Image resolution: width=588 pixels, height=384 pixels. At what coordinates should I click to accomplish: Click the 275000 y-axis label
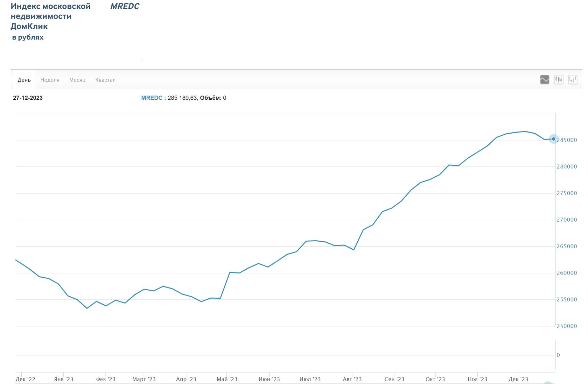point(567,193)
